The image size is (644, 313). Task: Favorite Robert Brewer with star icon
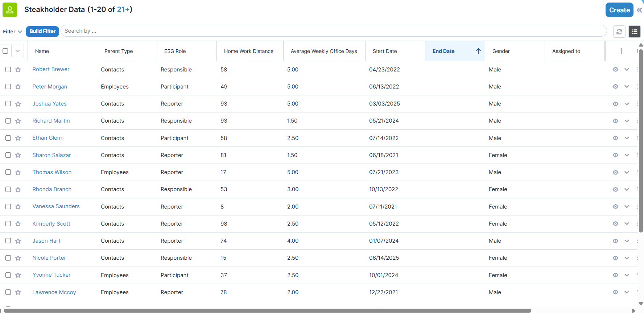18,70
